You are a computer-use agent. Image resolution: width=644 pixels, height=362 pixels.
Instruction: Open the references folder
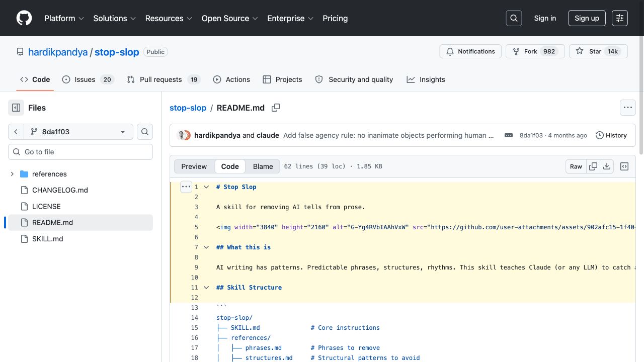[49, 174]
